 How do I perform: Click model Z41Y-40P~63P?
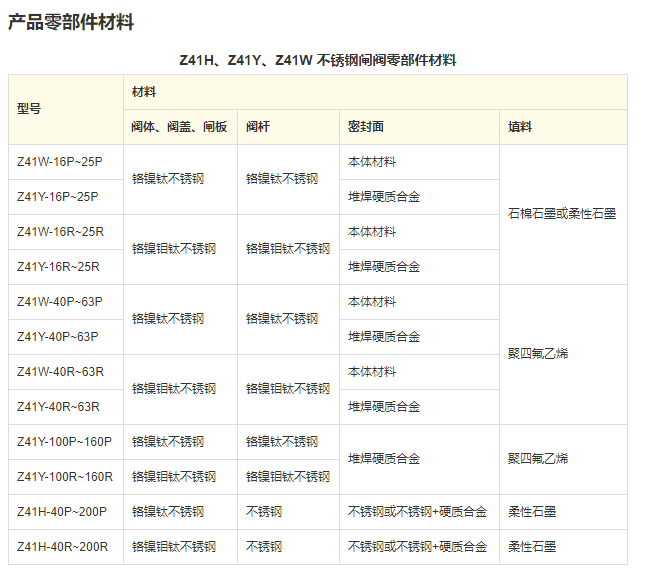pyautogui.click(x=58, y=337)
